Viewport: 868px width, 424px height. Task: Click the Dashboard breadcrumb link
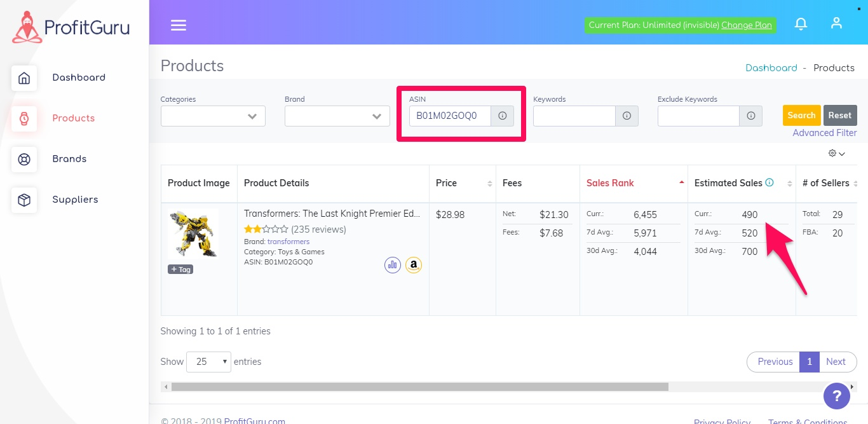(x=771, y=68)
